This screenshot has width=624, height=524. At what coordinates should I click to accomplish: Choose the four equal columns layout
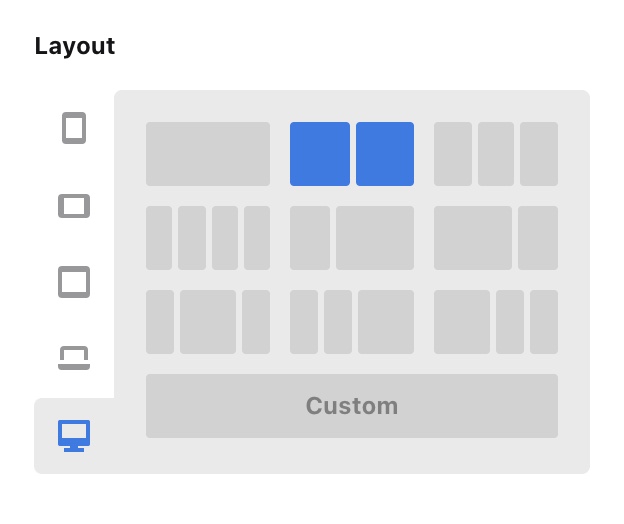[x=208, y=238]
